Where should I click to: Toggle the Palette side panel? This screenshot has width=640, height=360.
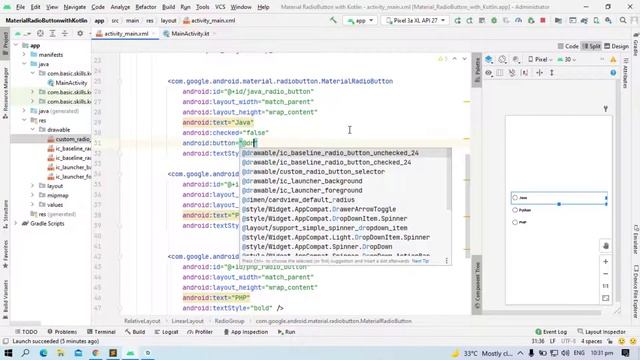pyautogui.click(x=477, y=69)
